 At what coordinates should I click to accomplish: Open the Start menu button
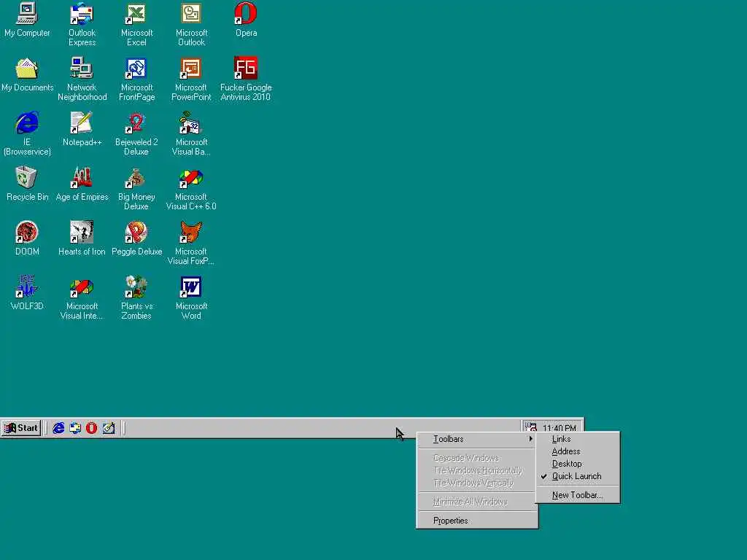coord(21,428)
